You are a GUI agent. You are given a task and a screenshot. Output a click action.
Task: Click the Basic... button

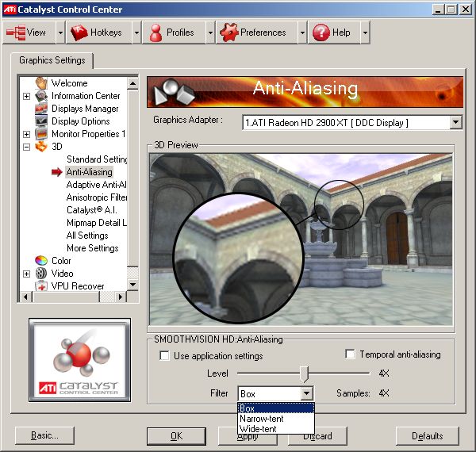(x=44, y=435)
